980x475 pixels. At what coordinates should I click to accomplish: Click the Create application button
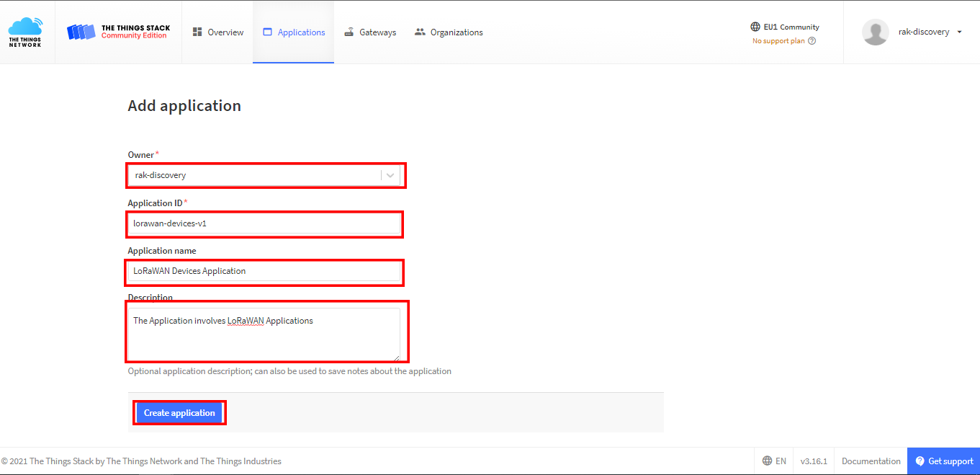click(179, 412)
